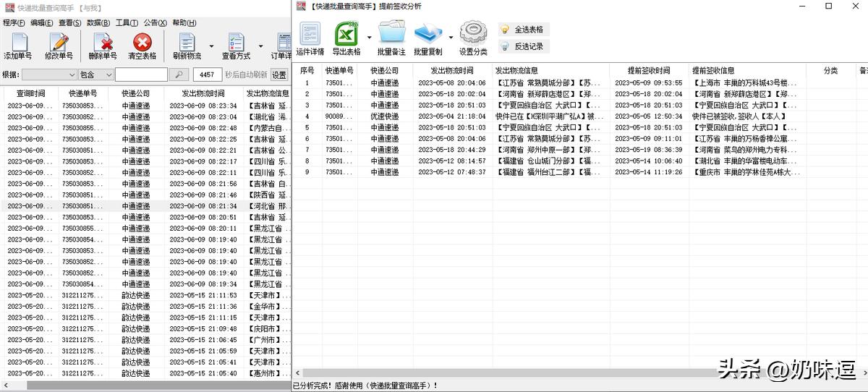Click 【重庆市 丰巢的学林佳苑 sign info cell
868x392 pixels.
coord(747,173)
